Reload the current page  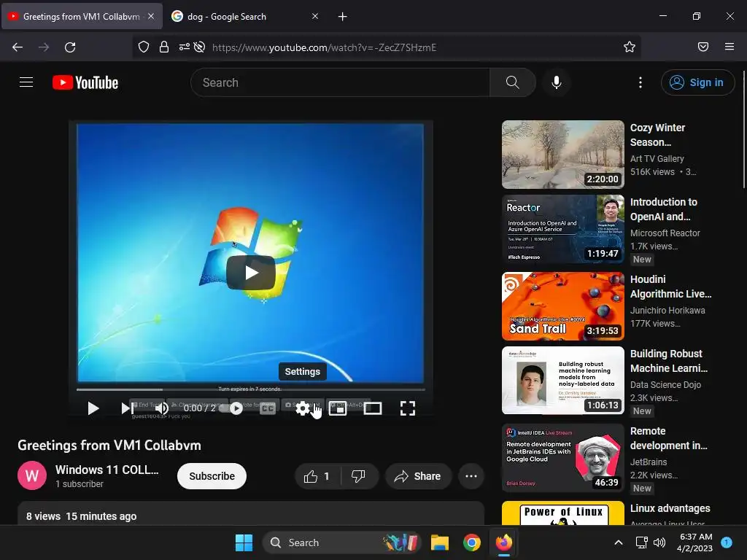[70, 47]
